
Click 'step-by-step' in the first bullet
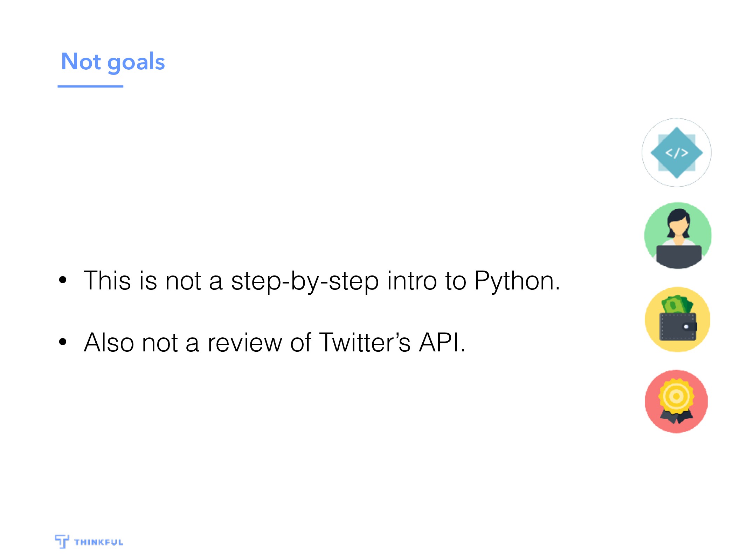(305, 282)
